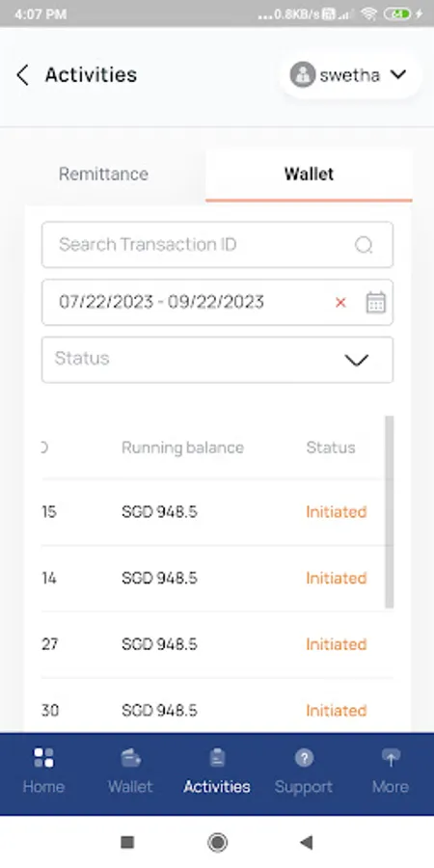
Task: Tap the More icon in navigation
Action: click(x=391, y=757)
